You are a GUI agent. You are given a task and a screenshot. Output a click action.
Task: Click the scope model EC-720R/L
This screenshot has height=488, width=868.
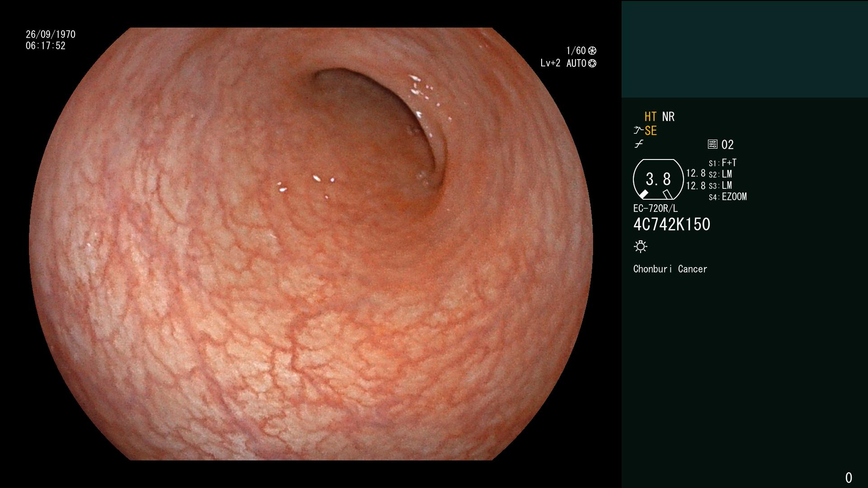coord(656,208)
